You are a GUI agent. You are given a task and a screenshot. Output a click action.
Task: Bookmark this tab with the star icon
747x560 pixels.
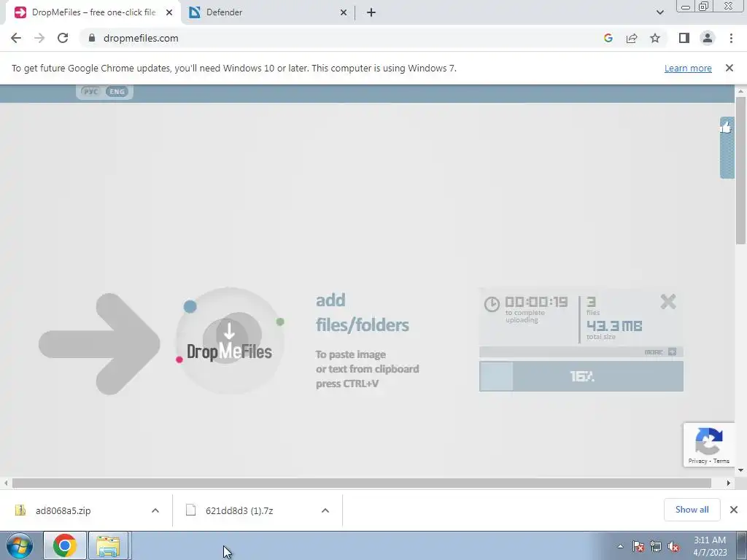pyautogui.click(x=655, y=38)
